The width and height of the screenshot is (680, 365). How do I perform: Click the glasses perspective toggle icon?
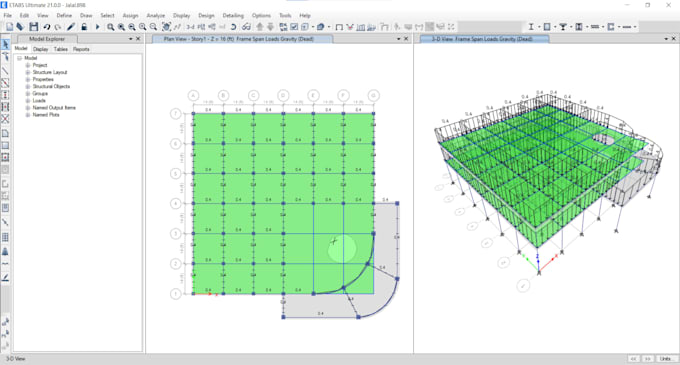pyautogui.click(x=246, y=27)
